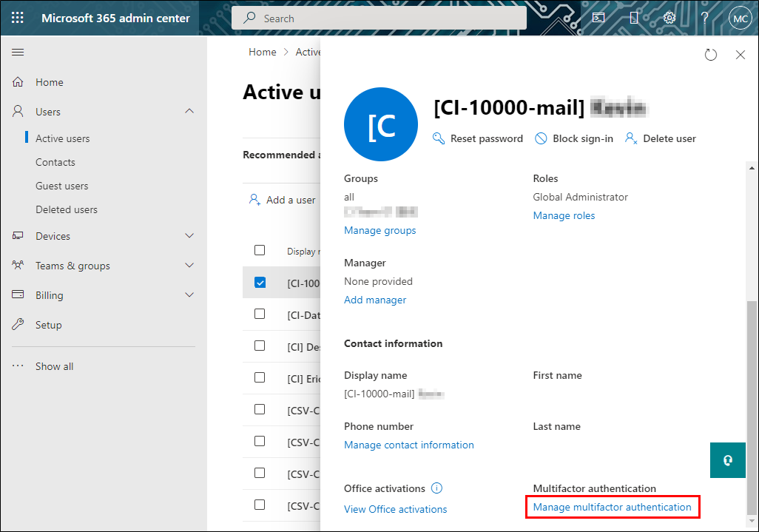Viewport: 759px width, 532px height.
Task: Open the help question mark icon
Action: pos(705,18)
